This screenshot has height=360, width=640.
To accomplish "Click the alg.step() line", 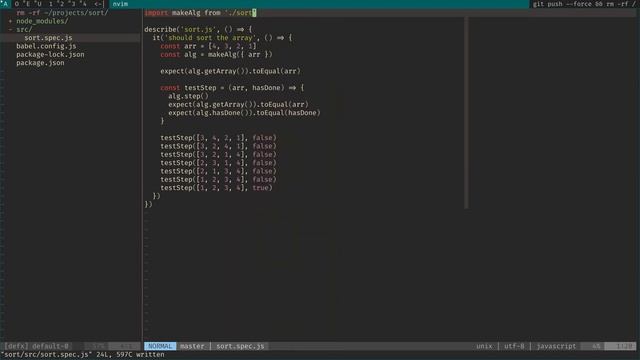I will click(x=188, y=96).
